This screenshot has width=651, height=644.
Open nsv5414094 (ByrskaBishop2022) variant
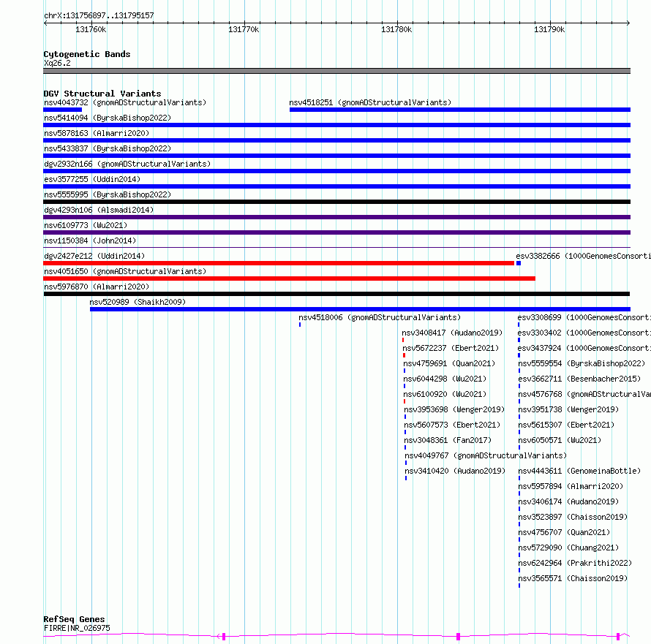(x=108, y=118)
